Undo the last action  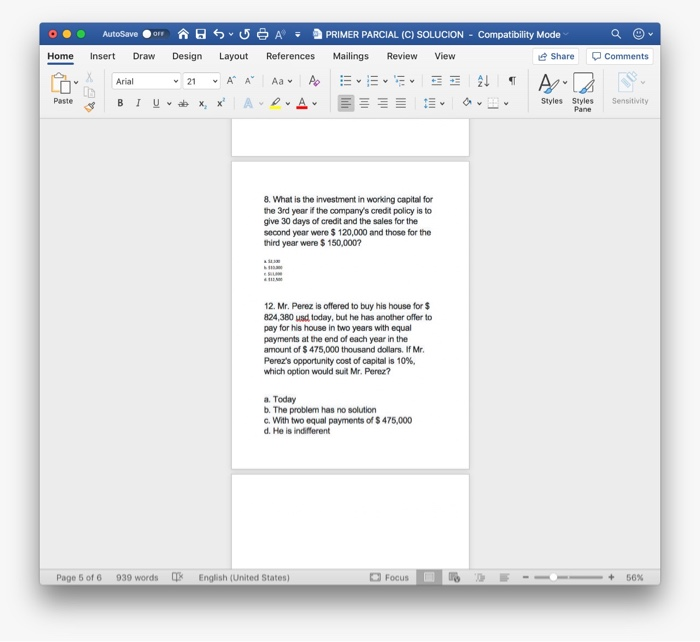pos(219,34)
